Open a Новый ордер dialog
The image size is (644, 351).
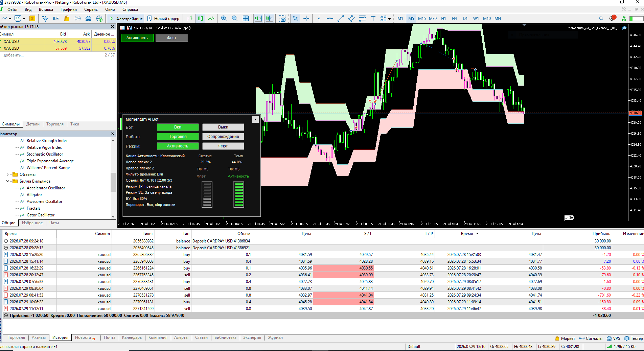[163, 19]
